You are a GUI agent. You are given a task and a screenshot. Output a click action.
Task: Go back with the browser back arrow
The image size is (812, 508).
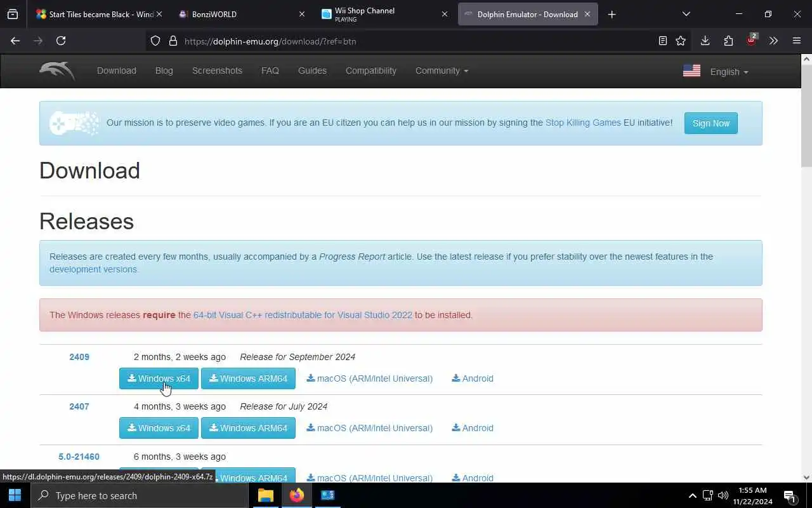pos(15,41)
